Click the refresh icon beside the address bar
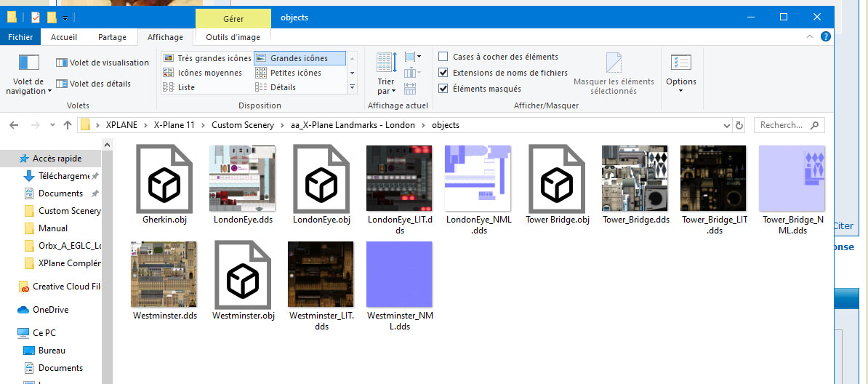 pyautogui.click(x=739, y=125)
